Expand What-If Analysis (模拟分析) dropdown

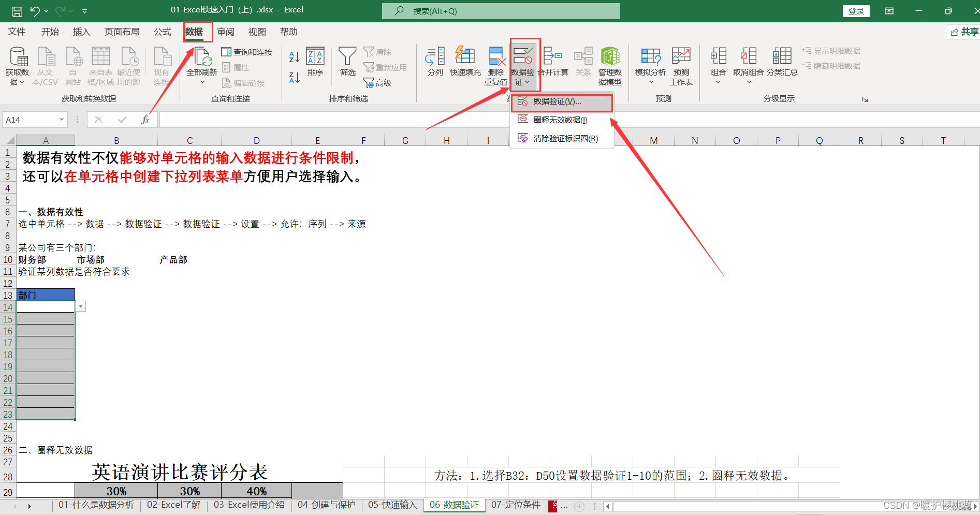[x=651, y=82]
